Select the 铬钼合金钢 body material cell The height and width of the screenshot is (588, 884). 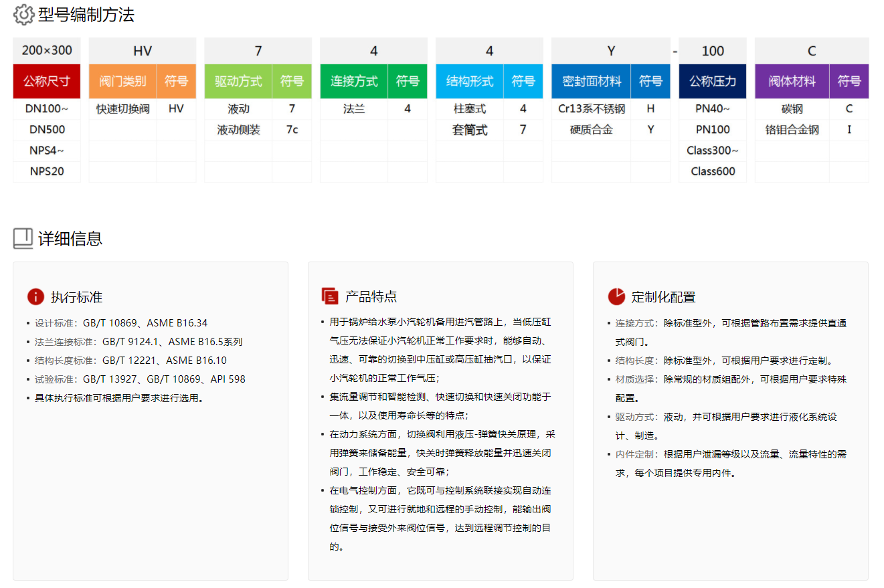click(792, 130)
